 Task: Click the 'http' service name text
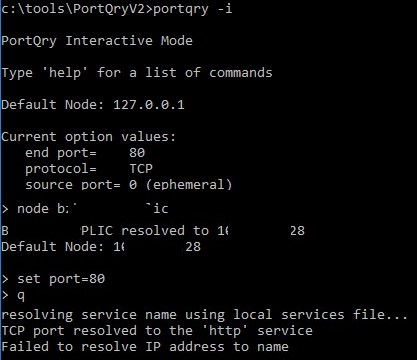[225, 331]
